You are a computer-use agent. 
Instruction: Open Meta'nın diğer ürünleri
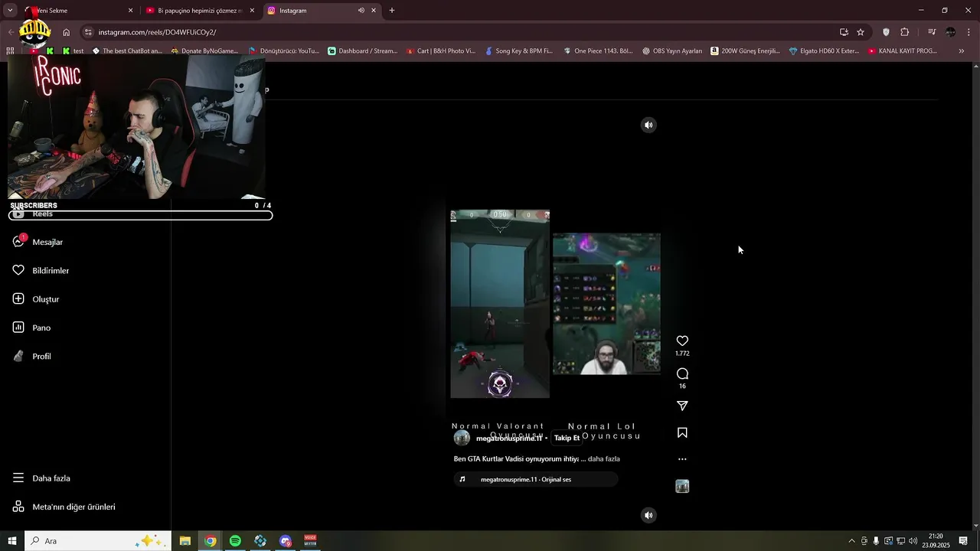point(73,507)
